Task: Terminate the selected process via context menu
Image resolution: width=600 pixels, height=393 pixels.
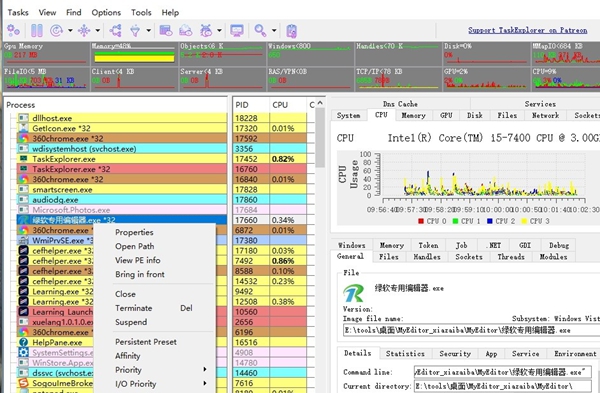Action: point(134,308)
